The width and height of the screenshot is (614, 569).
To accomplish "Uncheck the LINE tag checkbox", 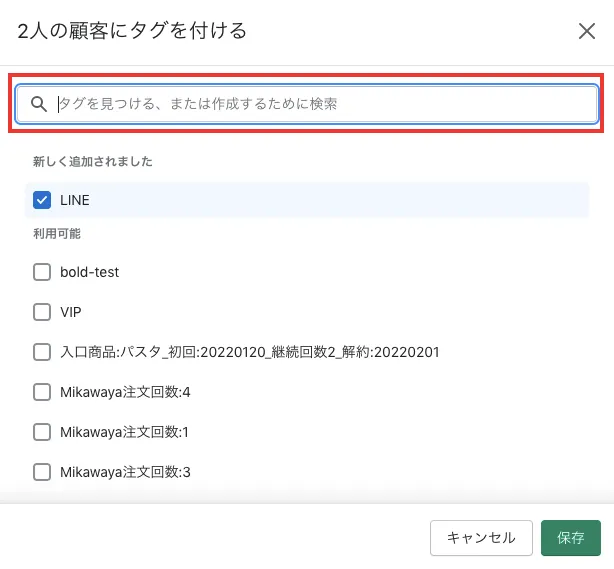I will (x=42, y=200).
